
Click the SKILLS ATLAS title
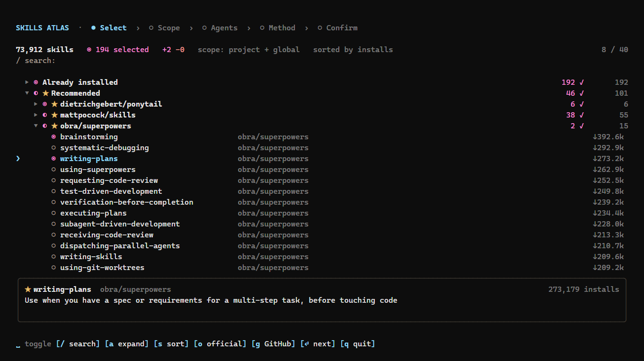(x=43, y=28)
